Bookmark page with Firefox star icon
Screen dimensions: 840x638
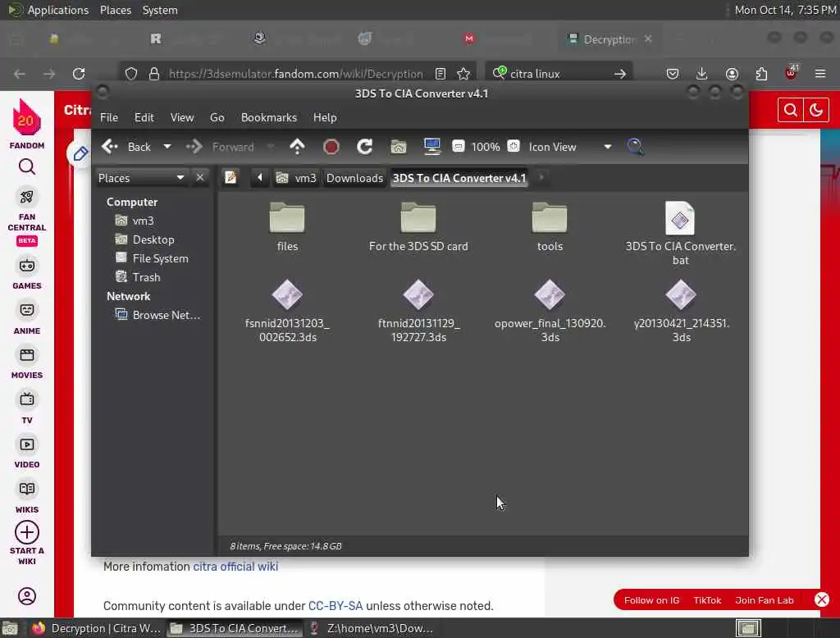463,73
